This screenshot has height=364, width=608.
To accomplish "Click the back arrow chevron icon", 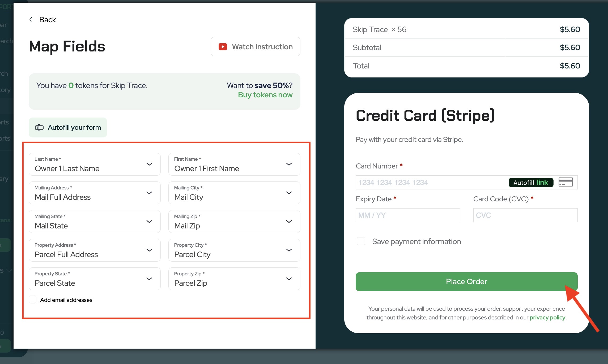I will [x=31, y=20].
